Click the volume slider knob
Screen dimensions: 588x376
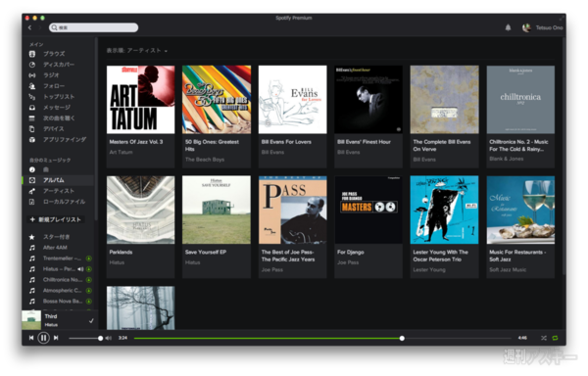[x=101, y=339]
